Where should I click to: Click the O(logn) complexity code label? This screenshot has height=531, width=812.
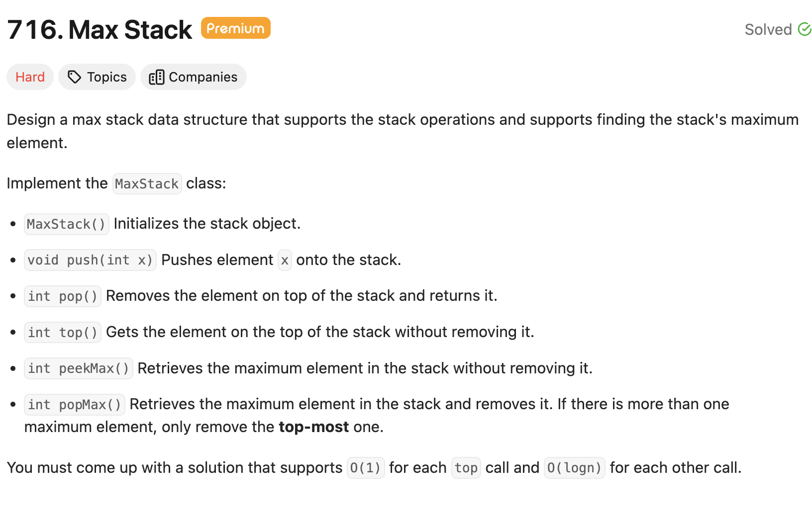[x=575, y=468]
